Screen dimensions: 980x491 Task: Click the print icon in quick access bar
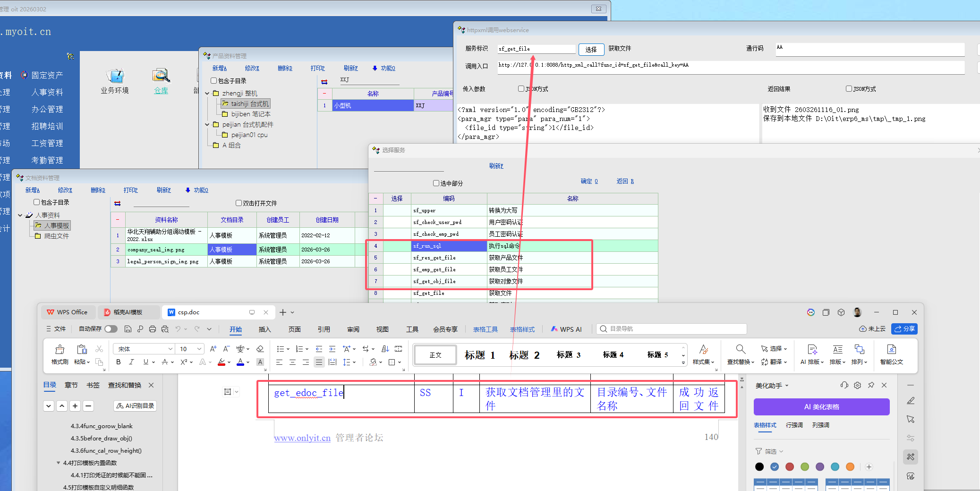[x=152, y=329]
